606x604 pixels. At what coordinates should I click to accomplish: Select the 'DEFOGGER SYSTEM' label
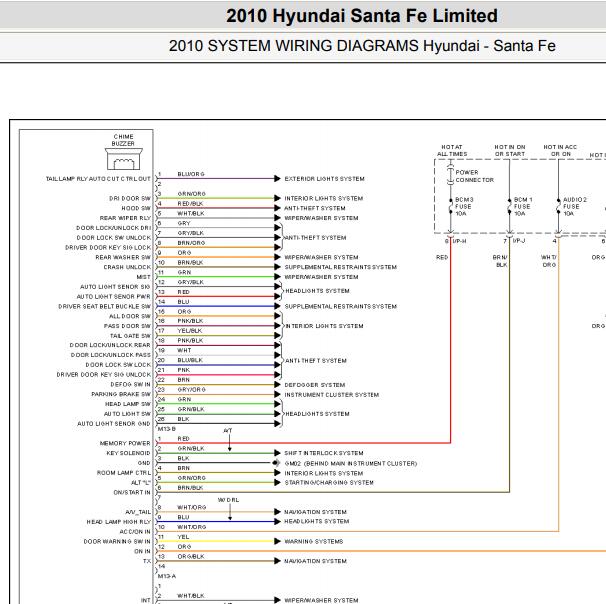[315, 385]
